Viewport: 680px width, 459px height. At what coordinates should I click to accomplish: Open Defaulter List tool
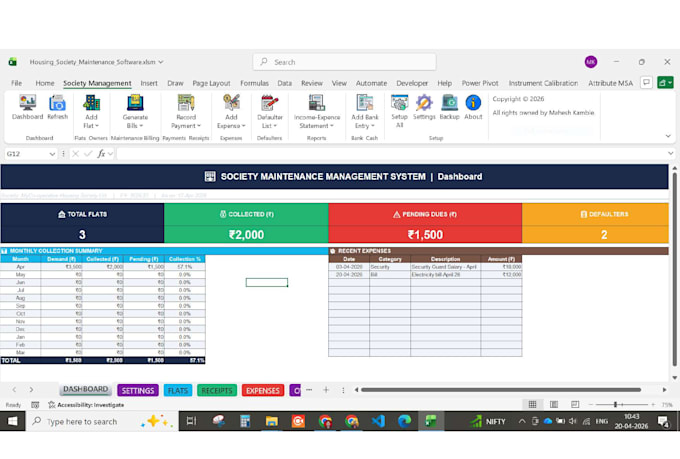(270, 112)
